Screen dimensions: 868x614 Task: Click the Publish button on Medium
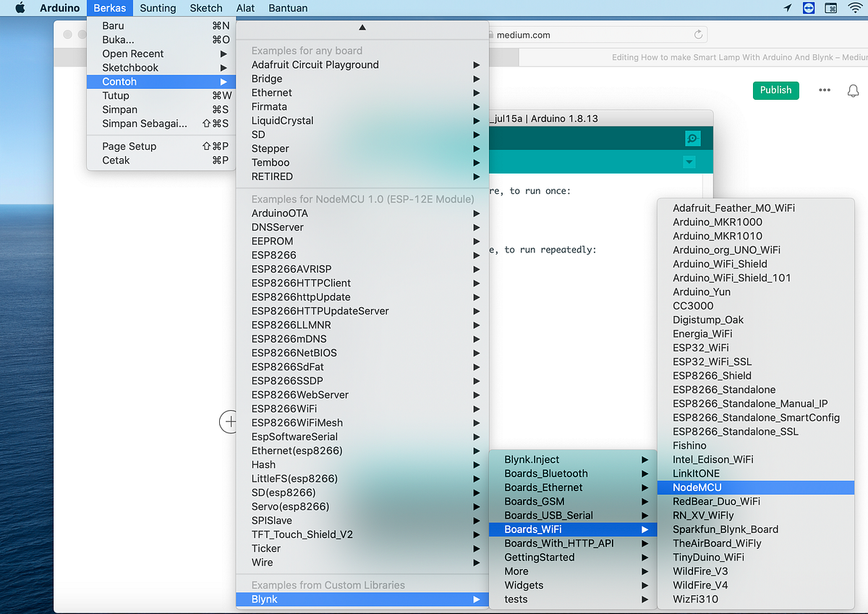point(775,90)
